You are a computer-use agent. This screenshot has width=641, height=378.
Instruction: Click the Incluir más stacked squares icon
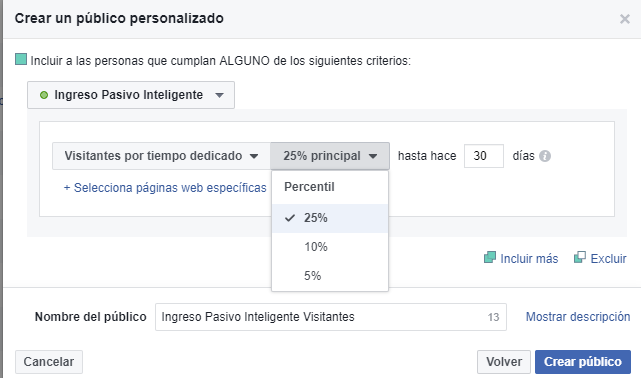point(490,257)
